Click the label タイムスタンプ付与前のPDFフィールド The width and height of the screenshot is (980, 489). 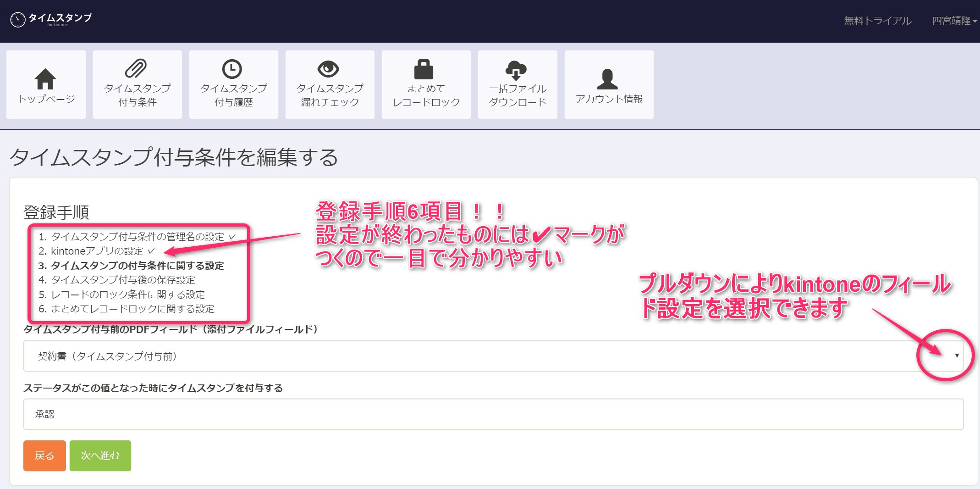click(171, 329)
